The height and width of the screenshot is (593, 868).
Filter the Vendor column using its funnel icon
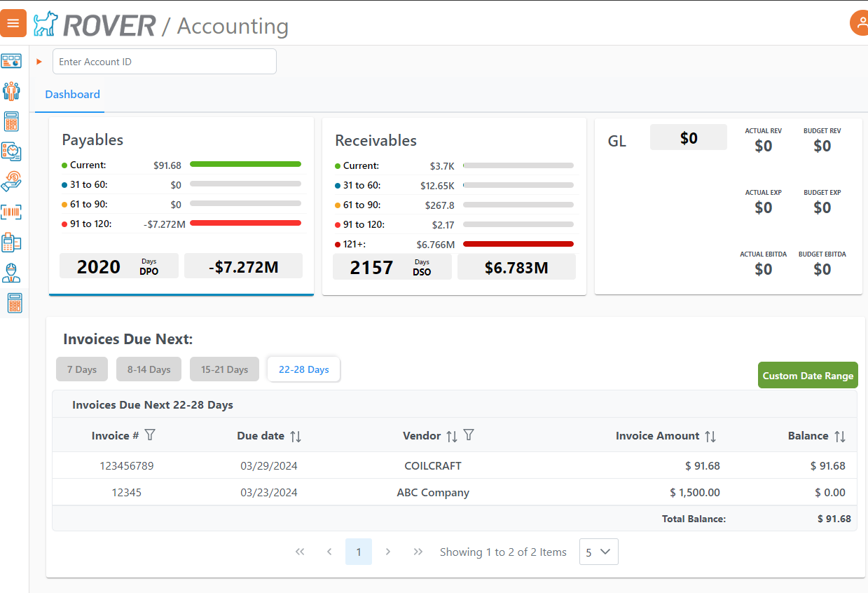pos(468,435)
